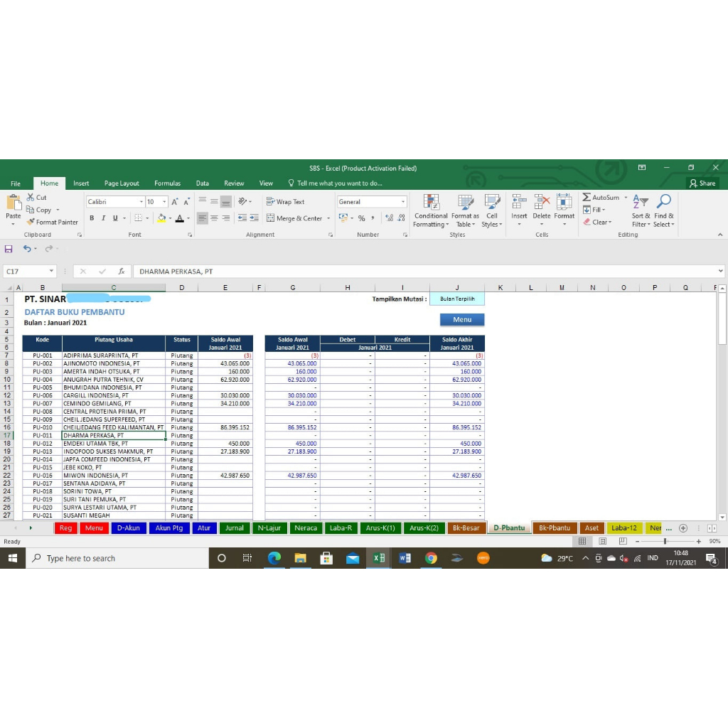Apply Percent Style format
This screenshot has width=728, height=728.
pos(361,218)
